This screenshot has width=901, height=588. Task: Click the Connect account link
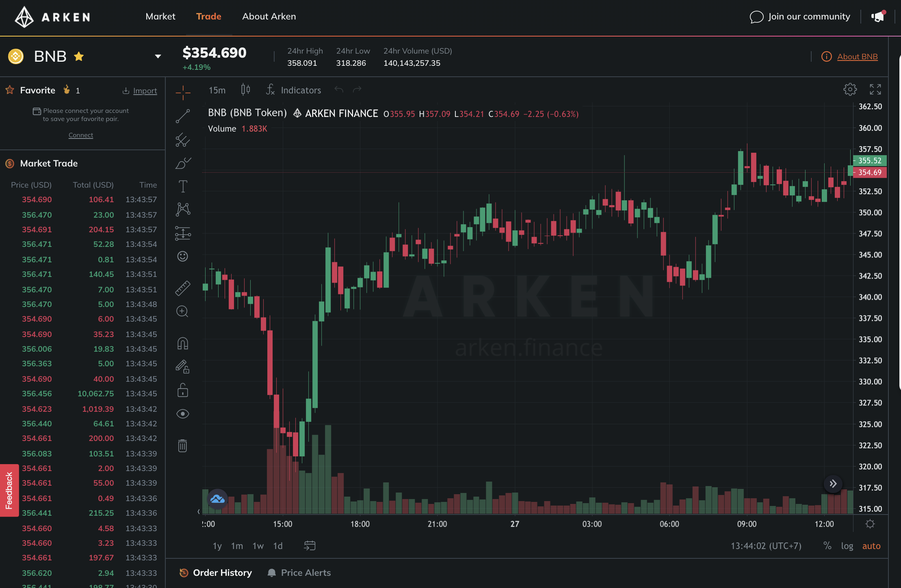pos(81,135)
